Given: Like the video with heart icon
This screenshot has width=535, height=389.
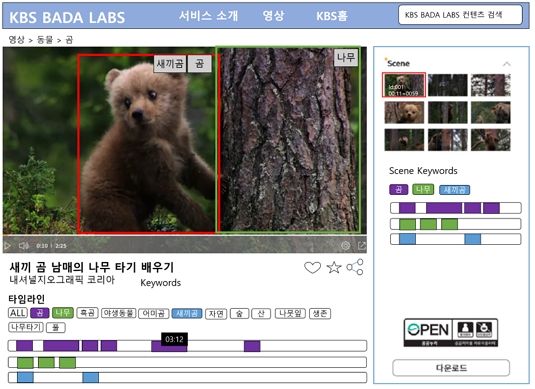Looking at the screenshot, I should [x=313, y=268].
